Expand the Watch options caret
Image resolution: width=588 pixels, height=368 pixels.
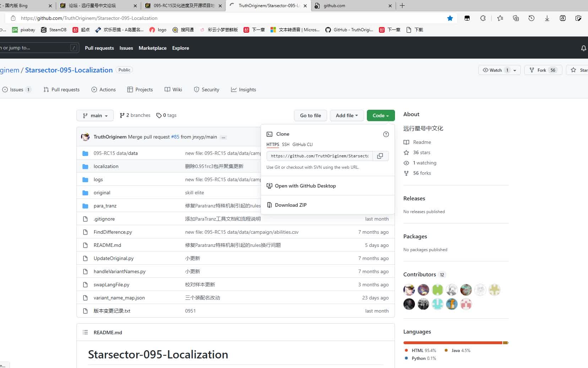515,70
